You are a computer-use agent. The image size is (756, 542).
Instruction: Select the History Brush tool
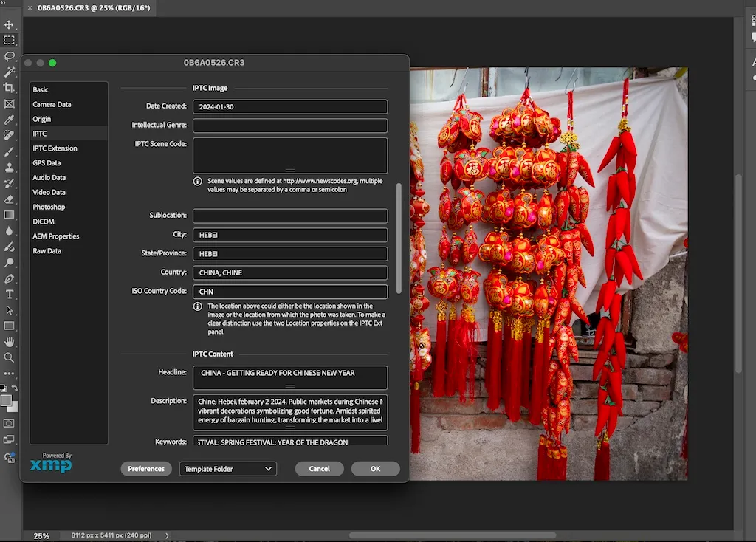click(x=9, y=183)
